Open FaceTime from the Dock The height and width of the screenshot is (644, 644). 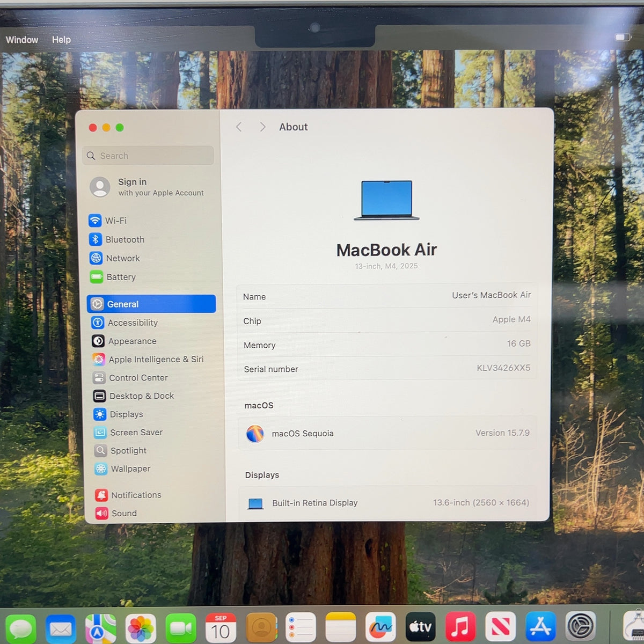[x=181, y=628]
